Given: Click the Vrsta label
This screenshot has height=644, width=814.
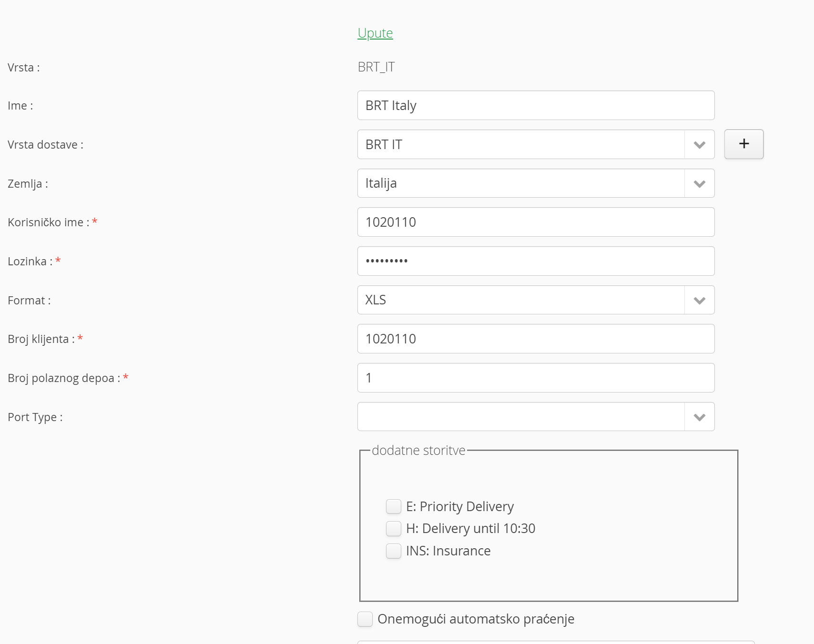Looking at the screenshot, I should 24,68.
